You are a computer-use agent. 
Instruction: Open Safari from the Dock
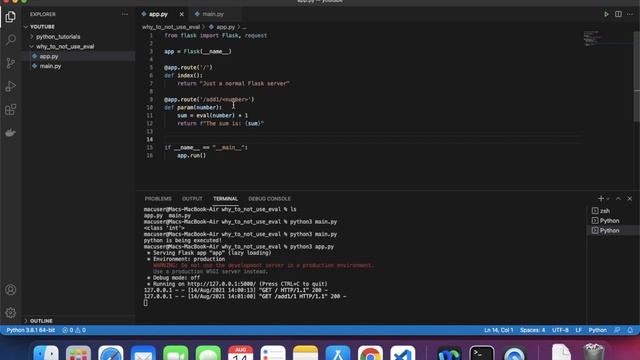[111, 353]
